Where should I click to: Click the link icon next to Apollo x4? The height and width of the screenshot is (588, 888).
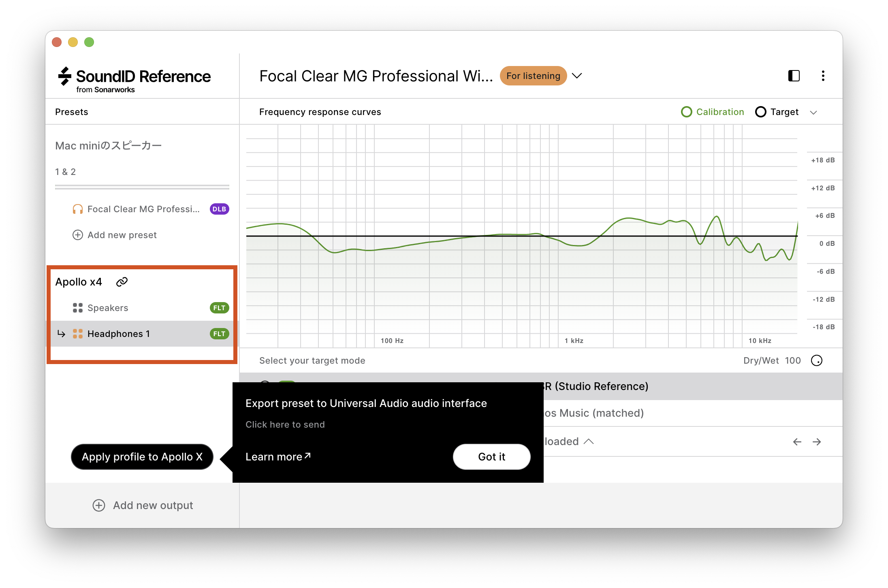point(122,282)
